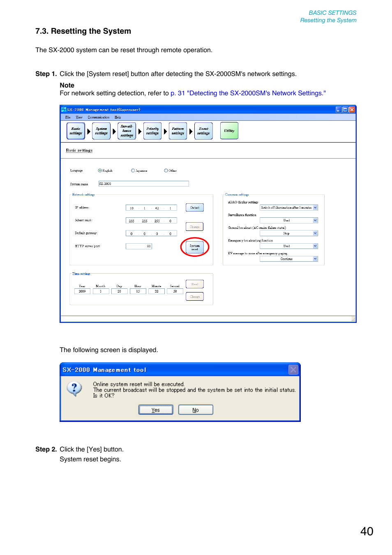This screenshot has width=392, height=555.
Task: Click the "Basic settings" section title
Action: pyautogui.click(x=79, y=150)
